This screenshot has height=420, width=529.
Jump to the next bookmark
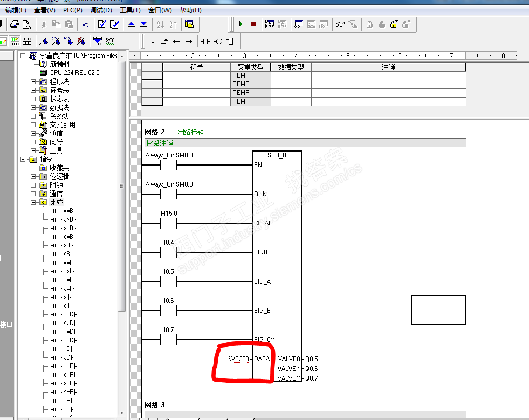56,41
